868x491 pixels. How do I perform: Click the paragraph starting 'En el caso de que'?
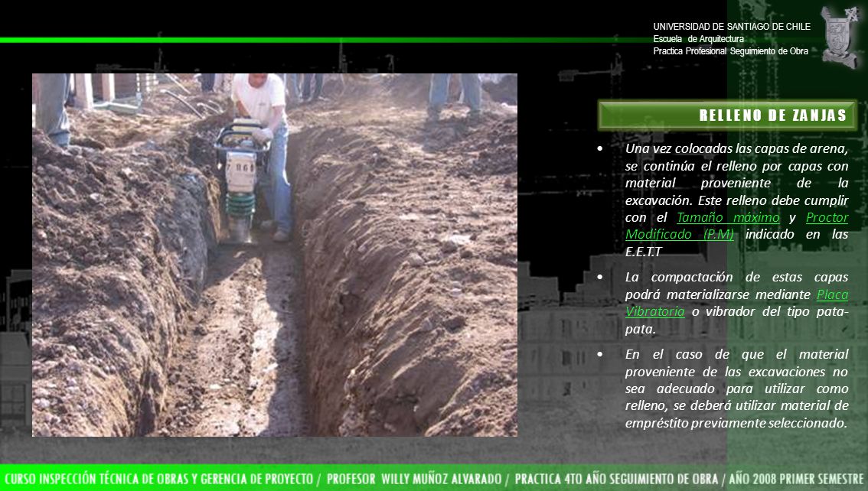click(x=736, y=389)
